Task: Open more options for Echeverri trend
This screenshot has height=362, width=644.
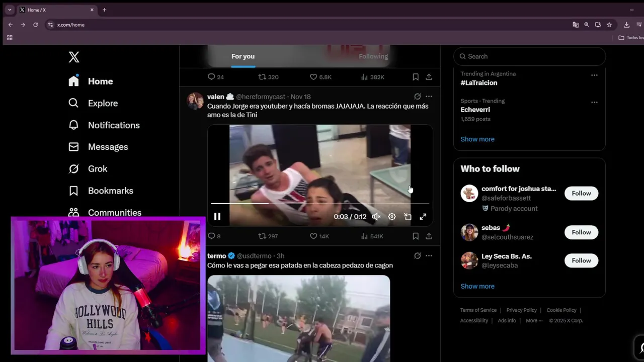Action: [x=594, y=103]
